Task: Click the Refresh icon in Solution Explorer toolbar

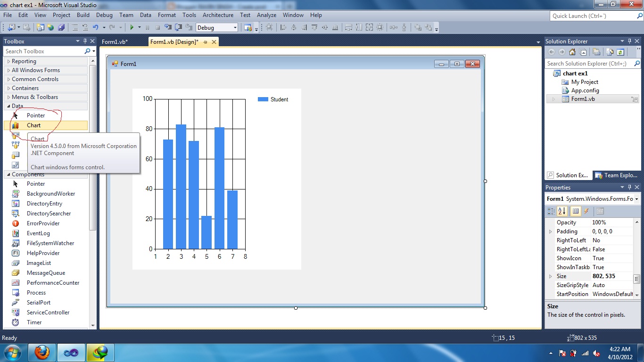Action: [x=620, y=52]
